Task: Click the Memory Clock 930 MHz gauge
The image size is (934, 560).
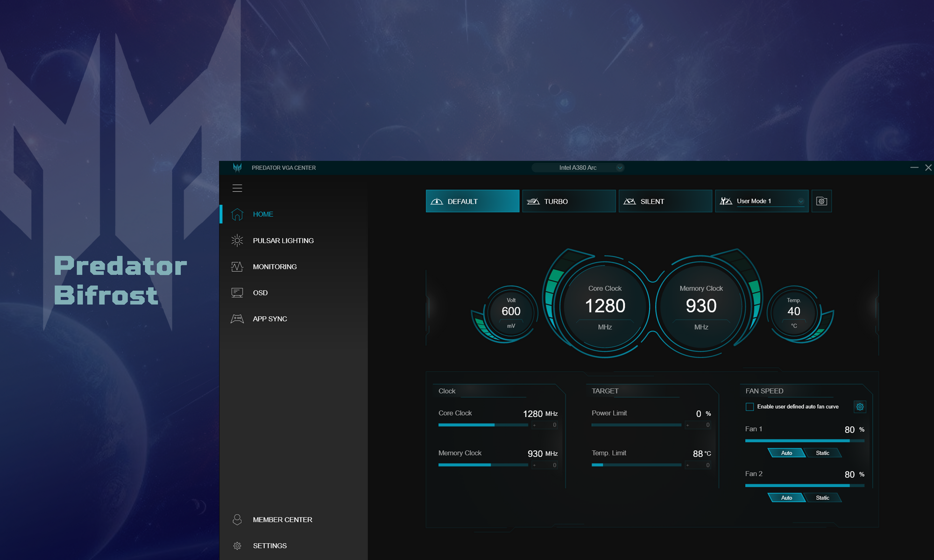Action: tap(701, 306)
